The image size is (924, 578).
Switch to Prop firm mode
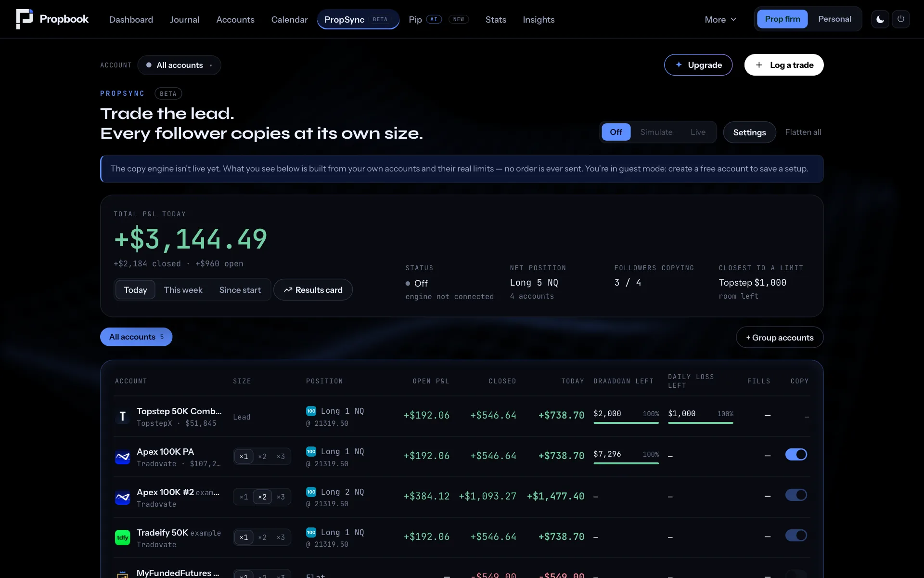[783, 19]
